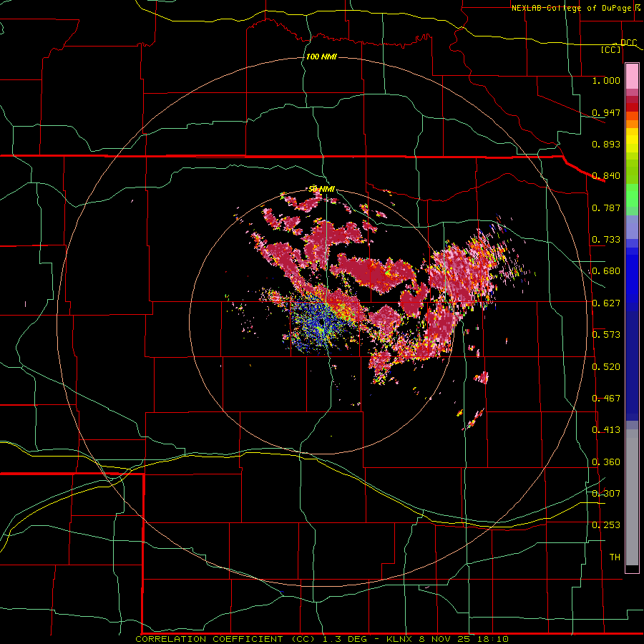Select the 1.000 scale value
Viewport: 644px width, 644px height.
coord(606,80)
